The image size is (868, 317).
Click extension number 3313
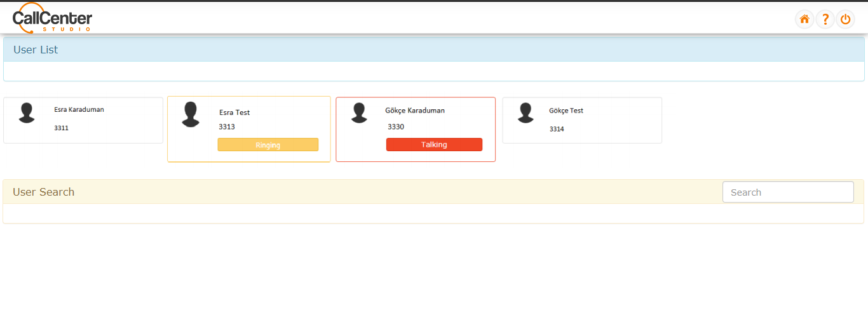point(227,126)
